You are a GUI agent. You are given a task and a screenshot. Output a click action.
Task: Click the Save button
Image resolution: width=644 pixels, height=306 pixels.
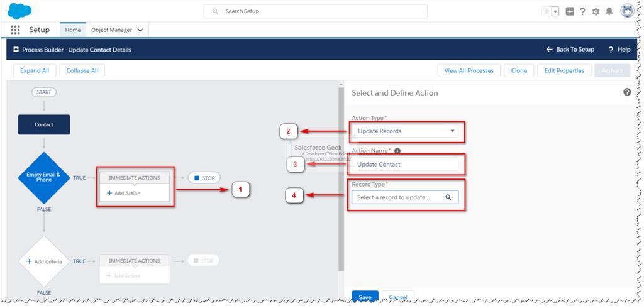coord(365,297)
